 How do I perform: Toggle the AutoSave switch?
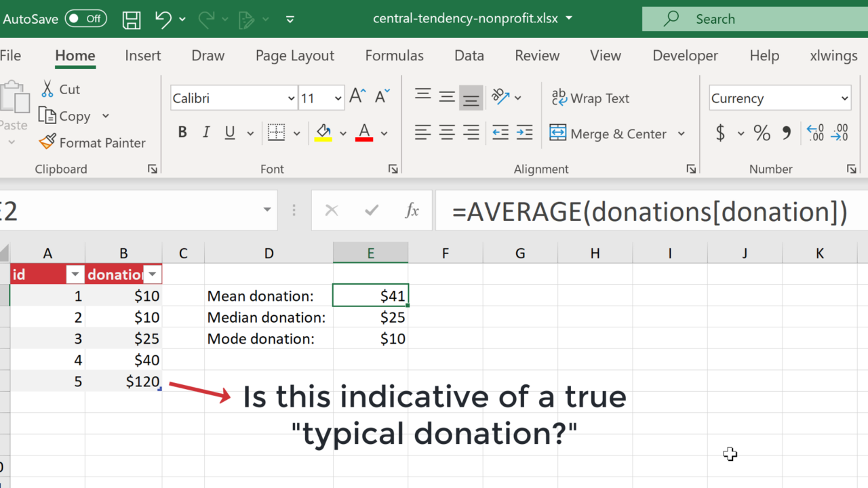click(86, 19)
